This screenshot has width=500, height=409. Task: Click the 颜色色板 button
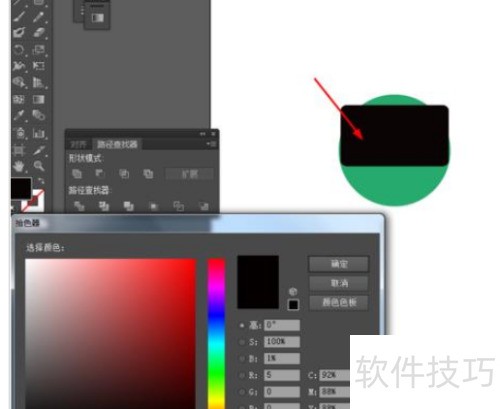(339, 303)
